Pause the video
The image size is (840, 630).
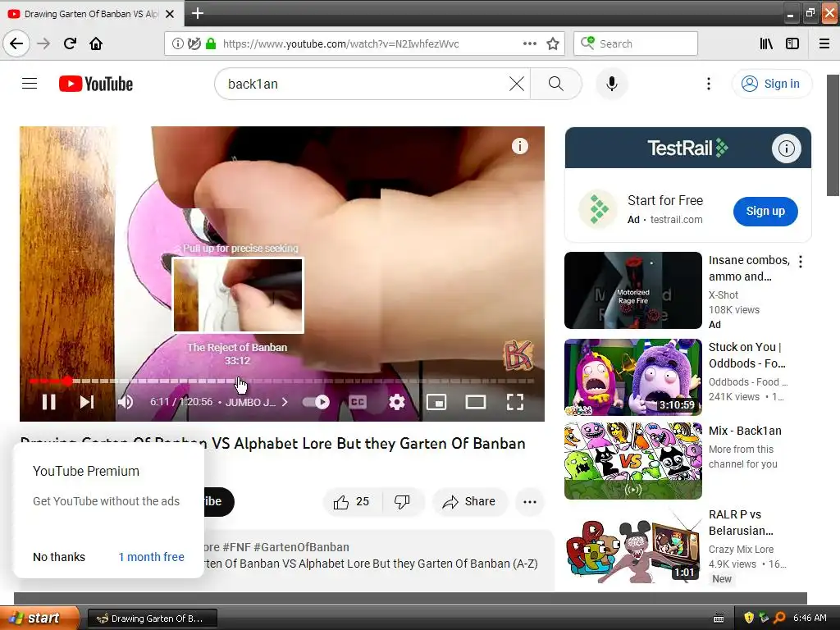click(x=48, y=402)
